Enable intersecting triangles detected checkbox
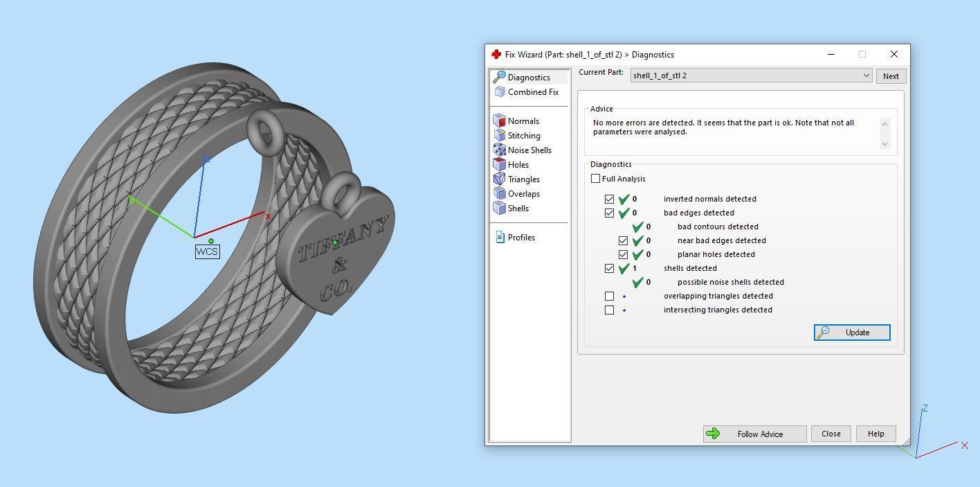Screen dimensions: 980x487 point(609,310)
